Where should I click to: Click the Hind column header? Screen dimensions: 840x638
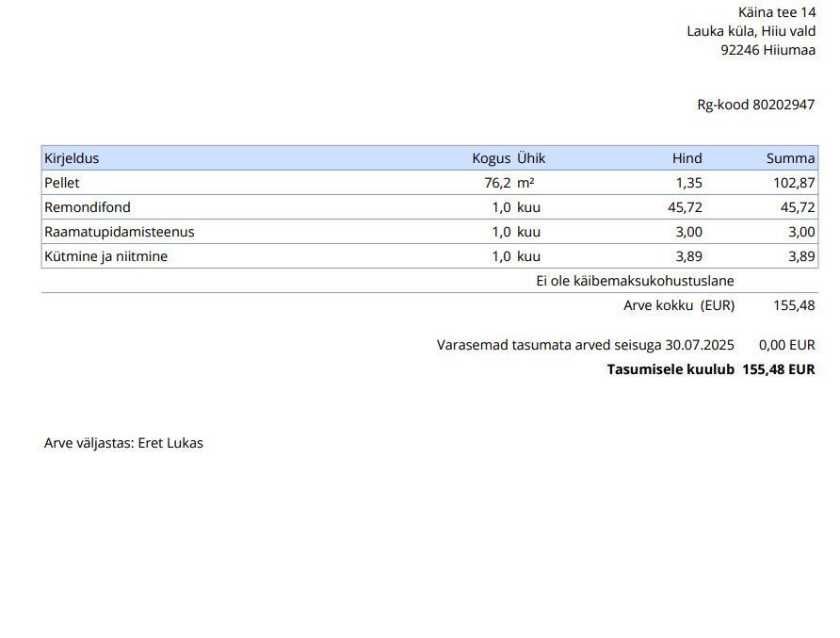687,158
